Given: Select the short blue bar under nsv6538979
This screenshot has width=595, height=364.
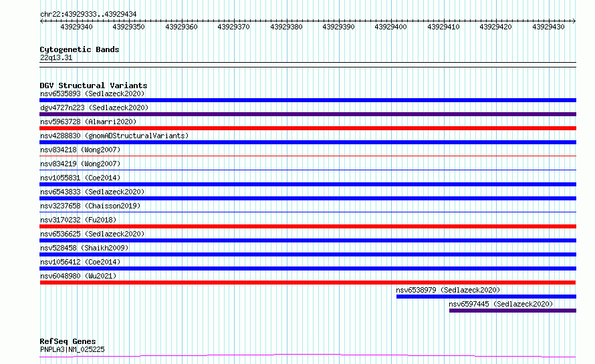Looking at the screenshot, I should (x=487, y=297).
